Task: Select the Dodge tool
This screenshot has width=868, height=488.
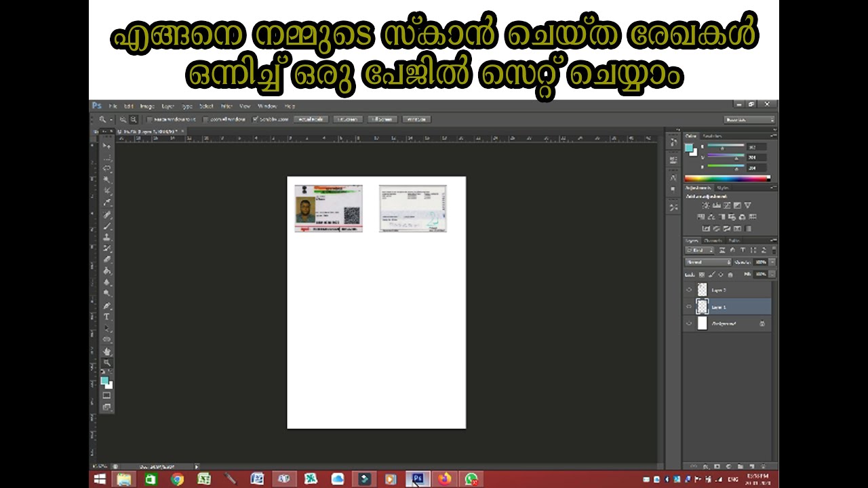Action: (x=106, y=294)
